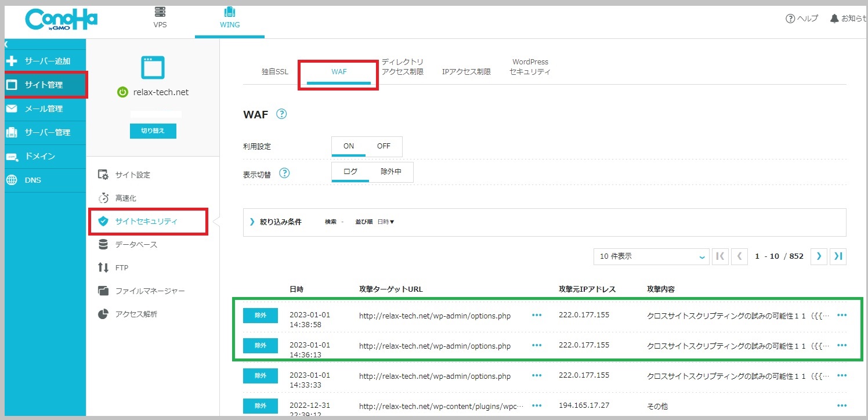This screenshot has width=868, height=420.
Task: Click the 攻撃ターゲットURL column header
Action: click(391, 289)
